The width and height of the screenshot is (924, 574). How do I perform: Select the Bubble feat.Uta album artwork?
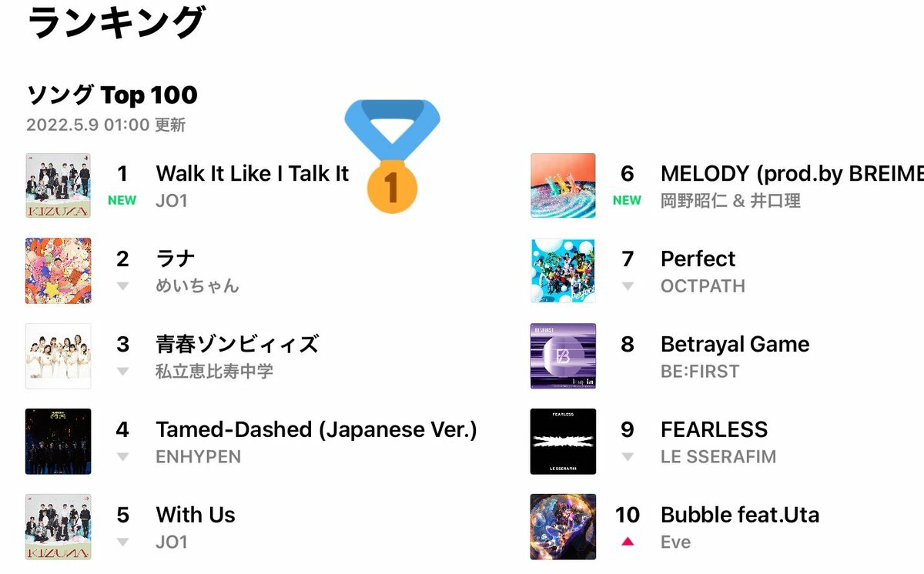[x=563, y=527]
